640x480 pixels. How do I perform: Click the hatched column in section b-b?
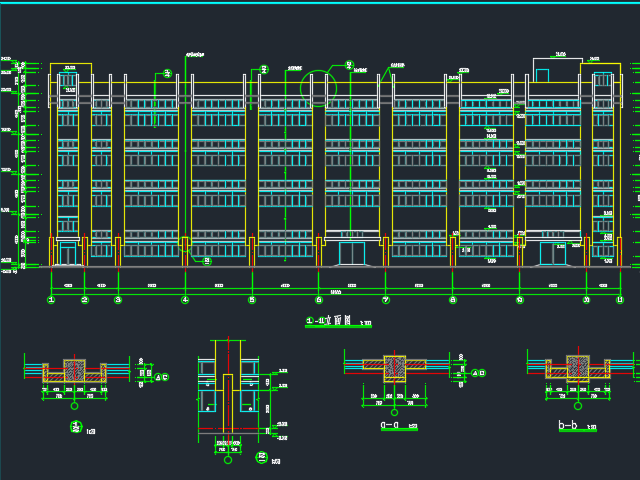[x=577, y=367]
